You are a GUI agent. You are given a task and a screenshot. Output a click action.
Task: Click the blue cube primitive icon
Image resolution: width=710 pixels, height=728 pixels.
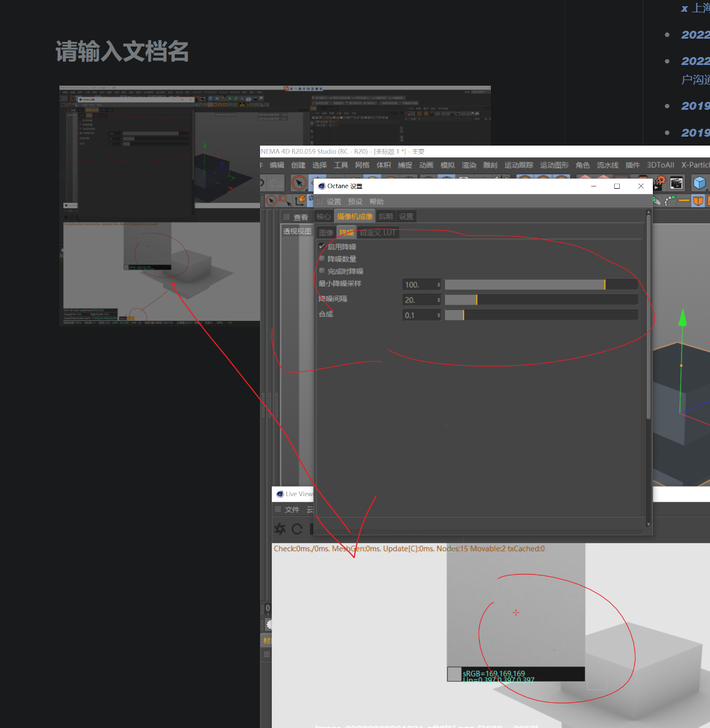coord(699,183)
